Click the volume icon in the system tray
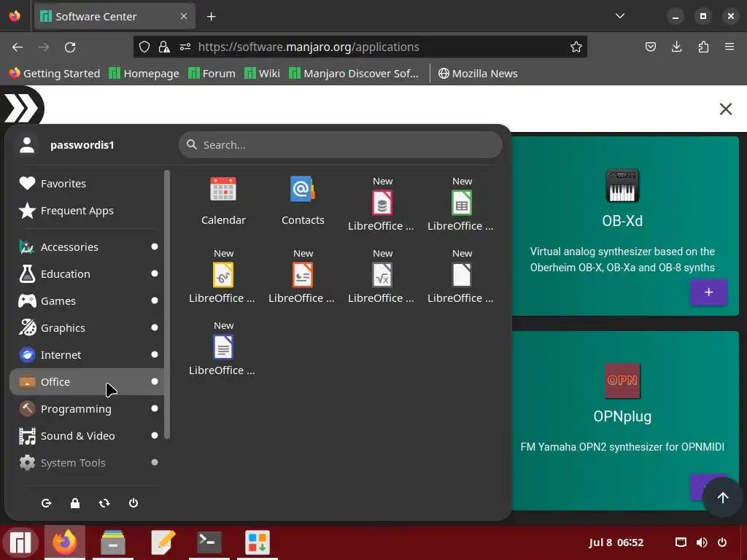This screenshot has width=747, height=560. point(702,542)
